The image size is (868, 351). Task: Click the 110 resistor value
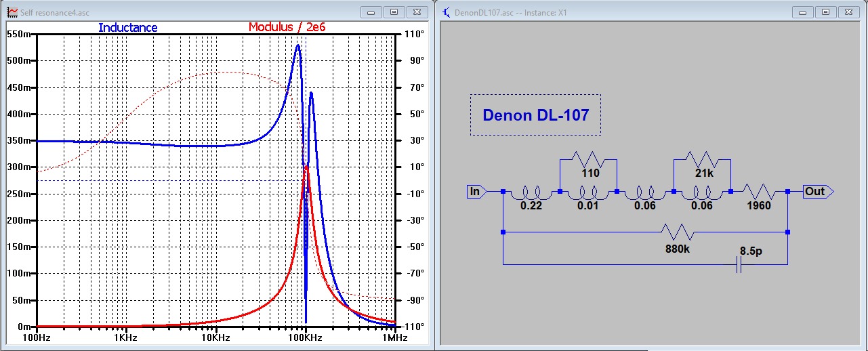point(590,173)
